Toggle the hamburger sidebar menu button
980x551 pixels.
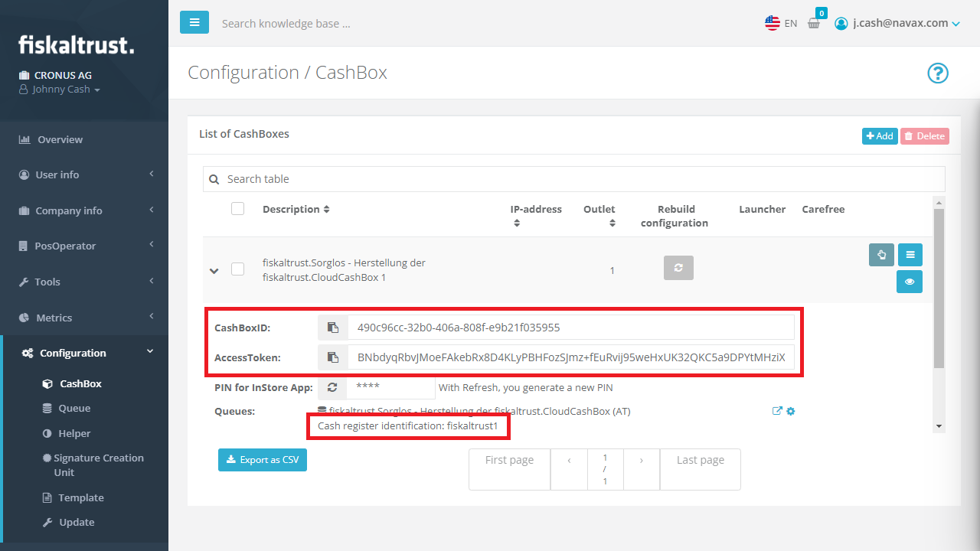[x=194, y=22]
